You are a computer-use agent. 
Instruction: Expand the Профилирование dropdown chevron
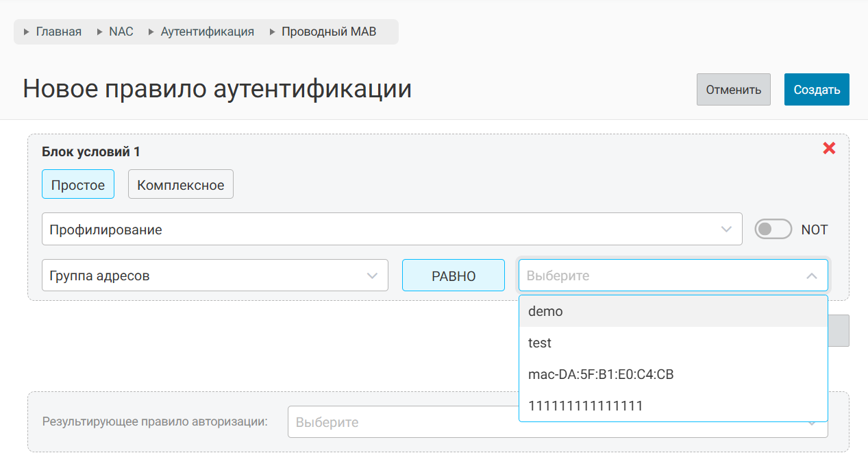(726, 230)
